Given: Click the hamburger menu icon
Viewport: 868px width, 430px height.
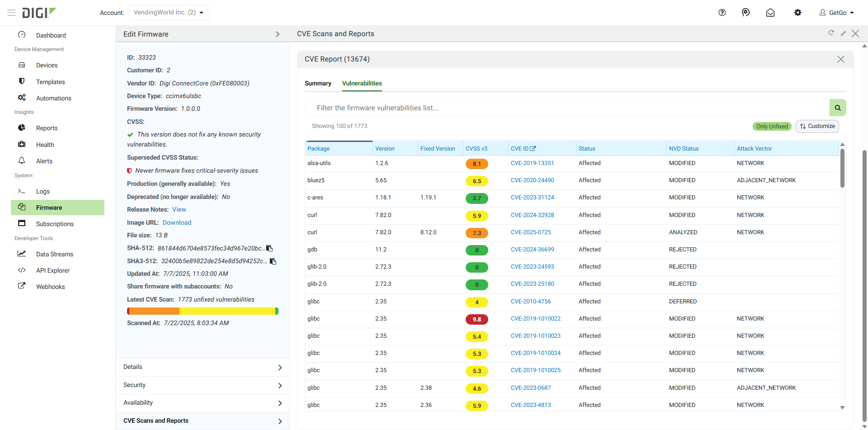Looking at the screenshot, I should (x=11, y=13).
